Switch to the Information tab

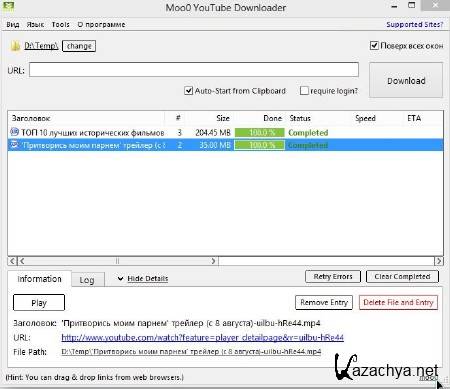pyautogui.click(x=39, y=279)
